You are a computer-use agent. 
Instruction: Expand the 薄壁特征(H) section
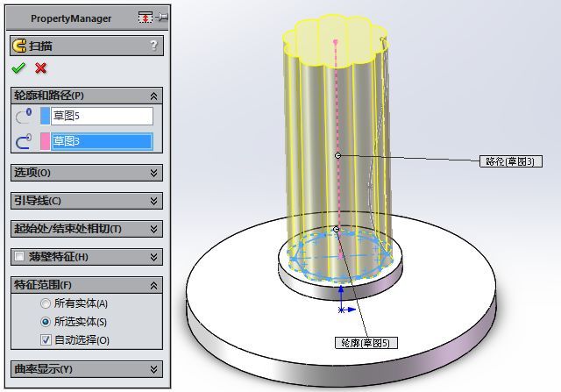153,257
